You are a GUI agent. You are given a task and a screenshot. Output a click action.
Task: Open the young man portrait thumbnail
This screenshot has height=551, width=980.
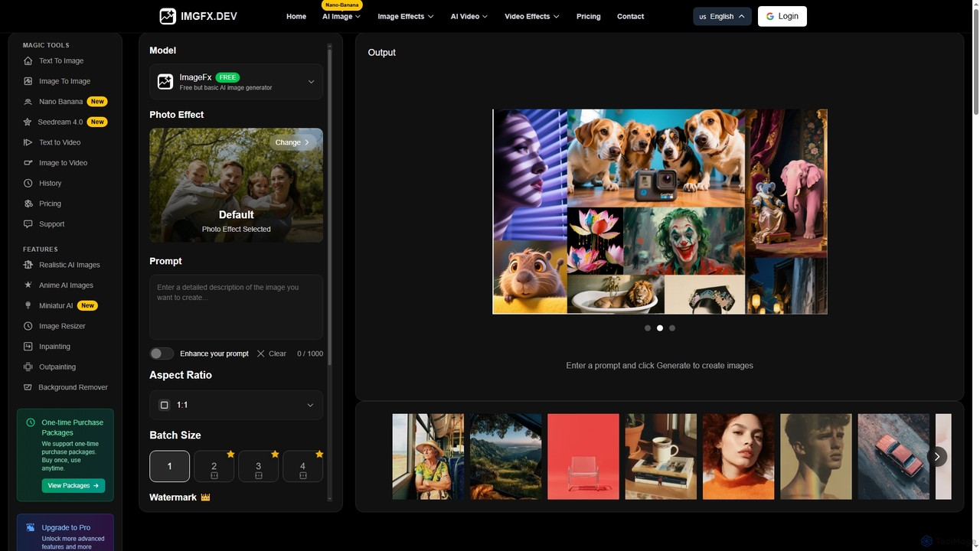pyautogui.click(x=816, y=457)
